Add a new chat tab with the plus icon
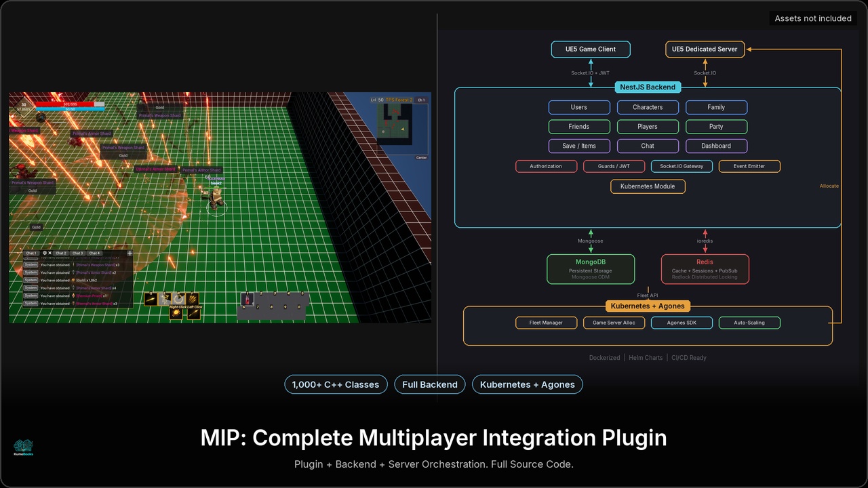868x488 pixels. click(x=130, y=253)
